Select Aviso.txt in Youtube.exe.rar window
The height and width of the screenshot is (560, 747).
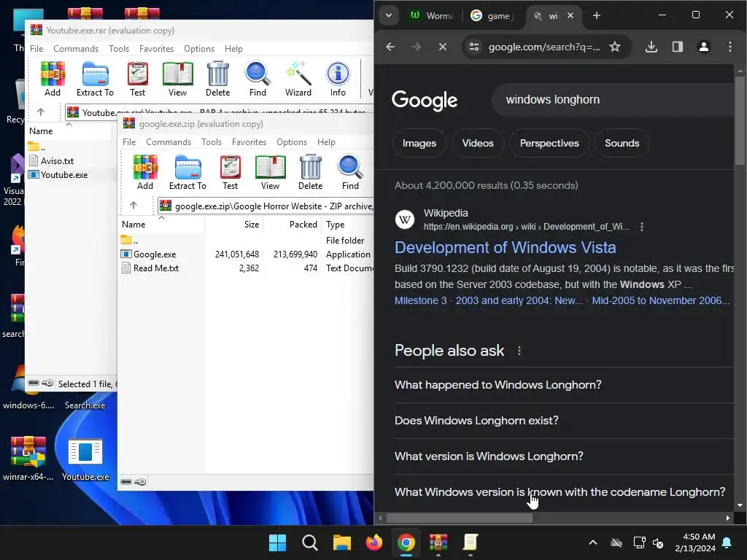click(x=57, y=161)
